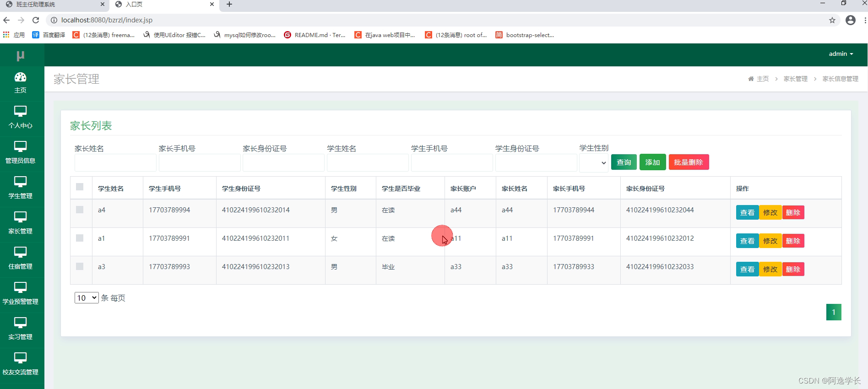Screen dimensions: 868x389
Task: View details of row a4 with 查看
Action: click(x=748, y=212)
